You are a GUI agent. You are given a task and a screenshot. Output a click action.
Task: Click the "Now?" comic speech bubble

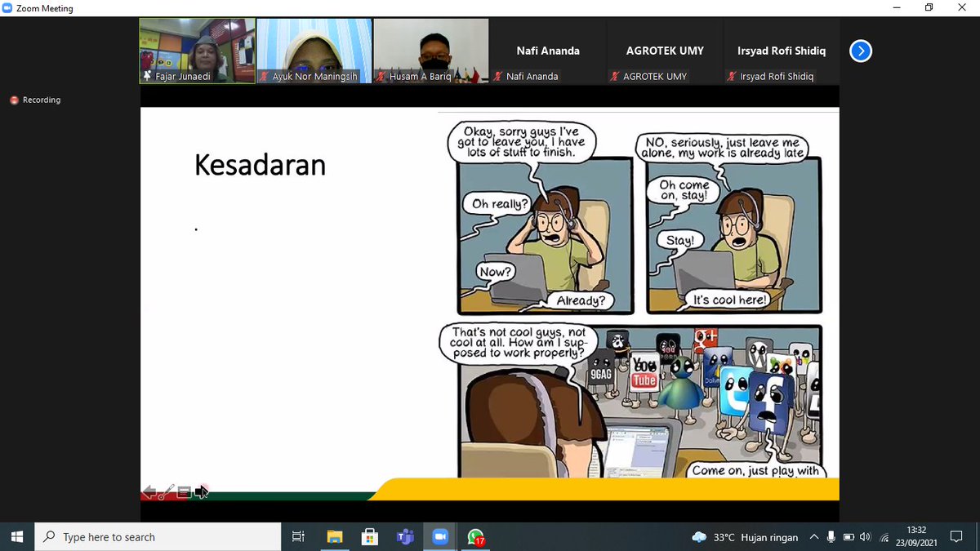497,273
